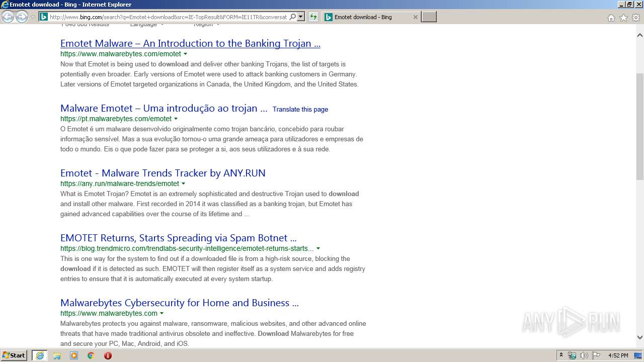Expand arrow next to blog.trendmicro.com URL

coord(318,248)
